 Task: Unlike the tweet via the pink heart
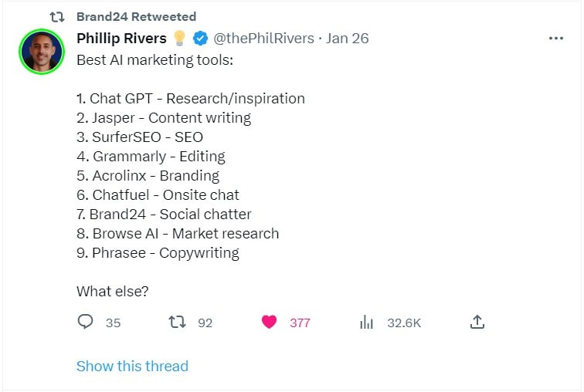(269, 322)
